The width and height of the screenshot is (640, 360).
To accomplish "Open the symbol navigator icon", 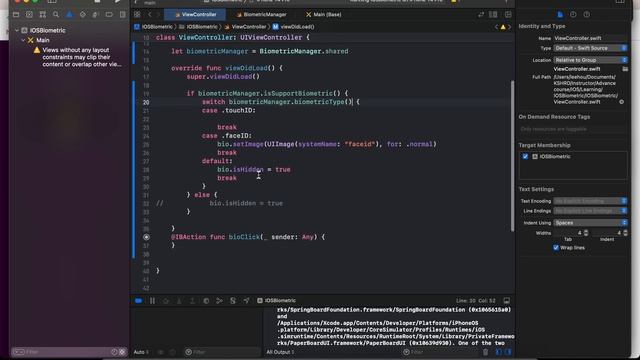I will coord(42,15).
